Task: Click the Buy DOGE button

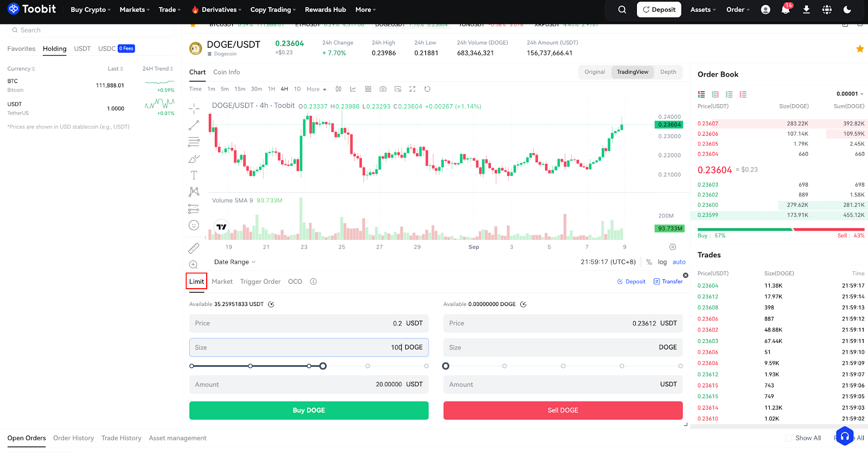Action: tap(309, 411)
